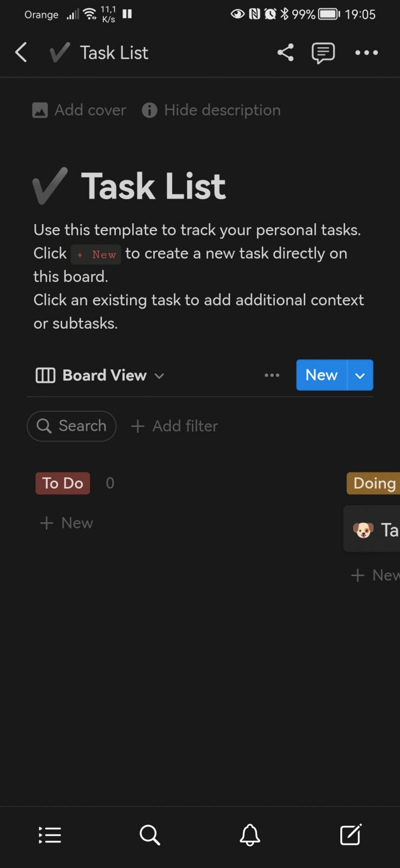Screen dimensions: 400x868
Task: Click Add filter
Action: click(175, 426)
